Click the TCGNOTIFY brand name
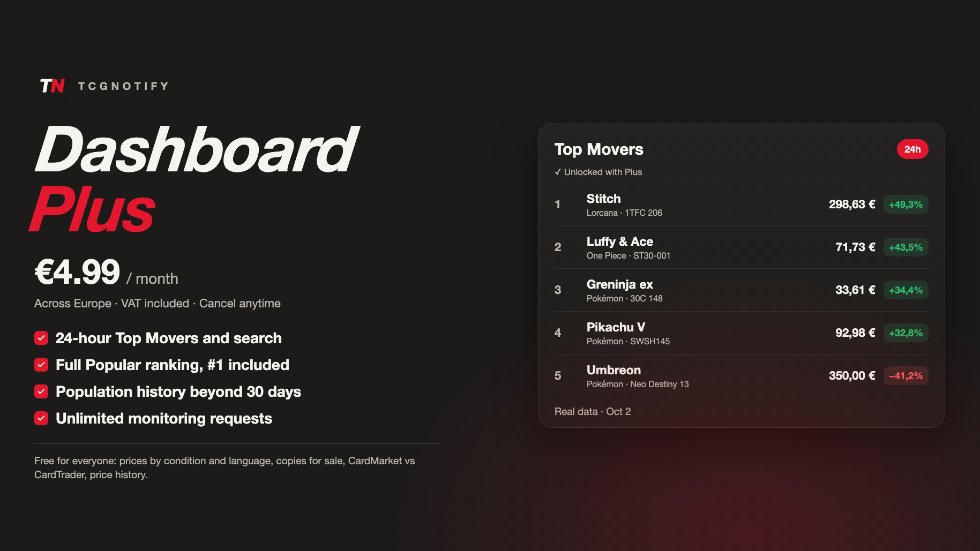The height and width of the screenshot is (551, 980). coord(123,86)
